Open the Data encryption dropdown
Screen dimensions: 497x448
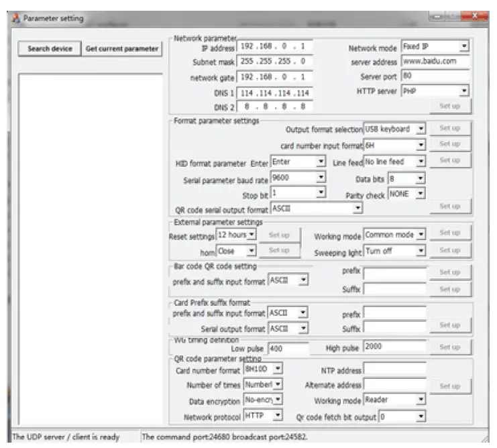click(278, 400)
